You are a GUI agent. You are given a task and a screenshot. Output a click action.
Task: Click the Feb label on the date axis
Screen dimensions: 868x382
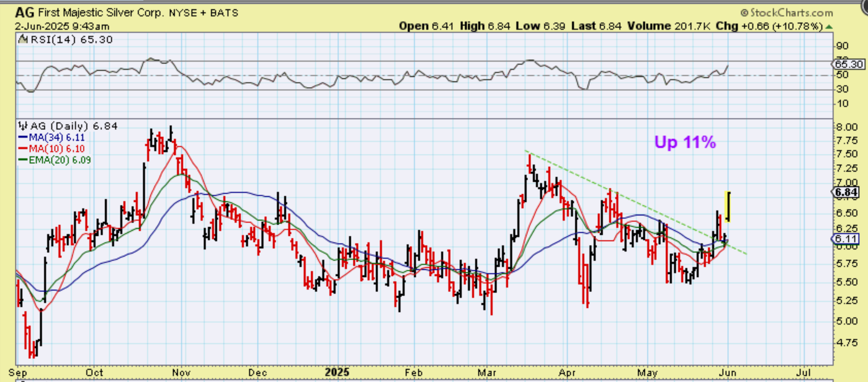tap(414, 373)
